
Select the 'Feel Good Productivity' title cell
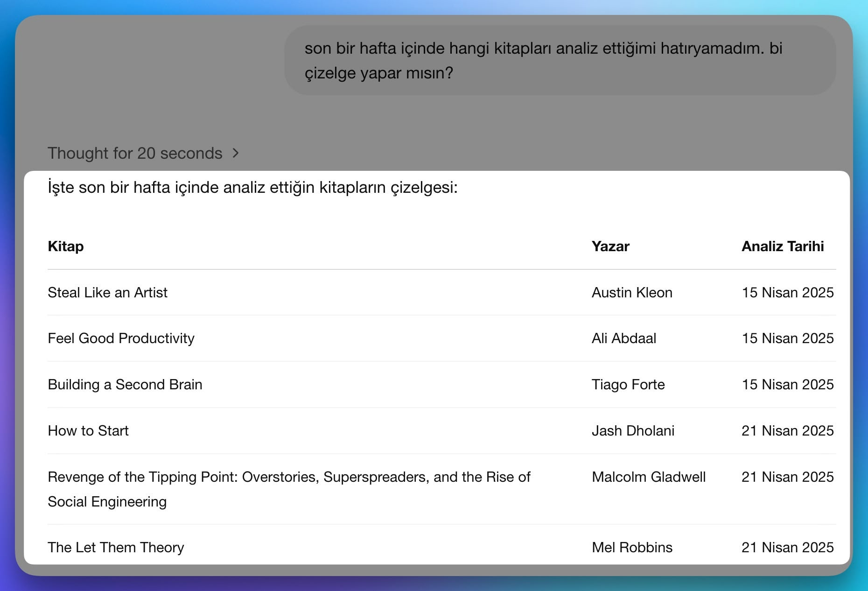point(121,338)
